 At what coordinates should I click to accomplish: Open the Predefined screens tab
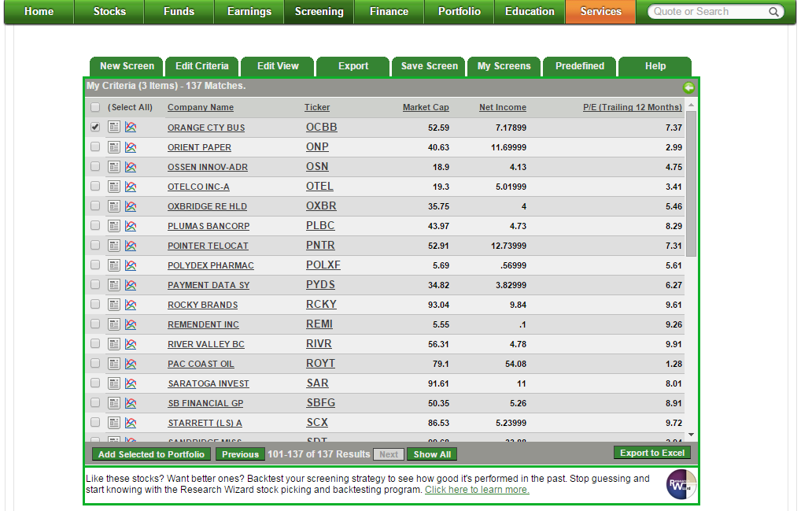[x=579, y=66]
